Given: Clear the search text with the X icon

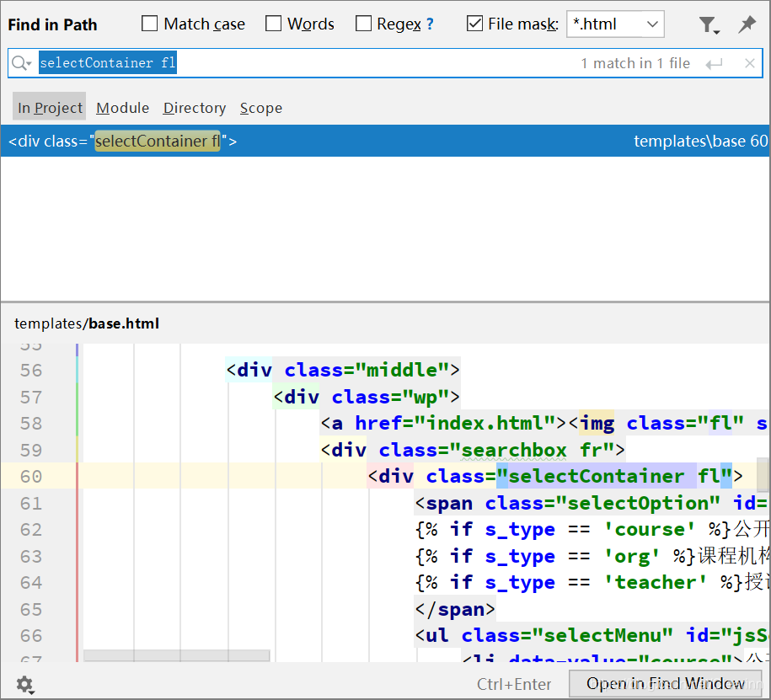Looking at the screenshot, I should 749,63.
